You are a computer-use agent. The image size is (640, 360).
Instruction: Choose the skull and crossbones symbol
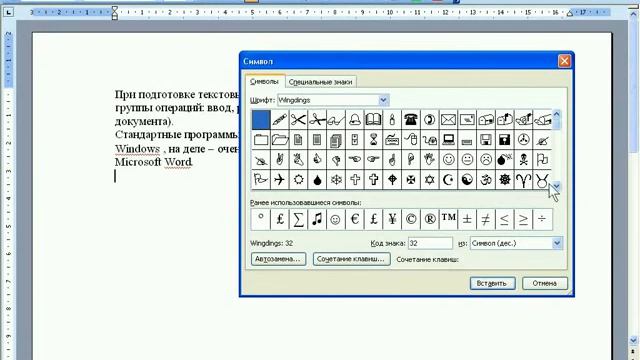pos(523,160)
